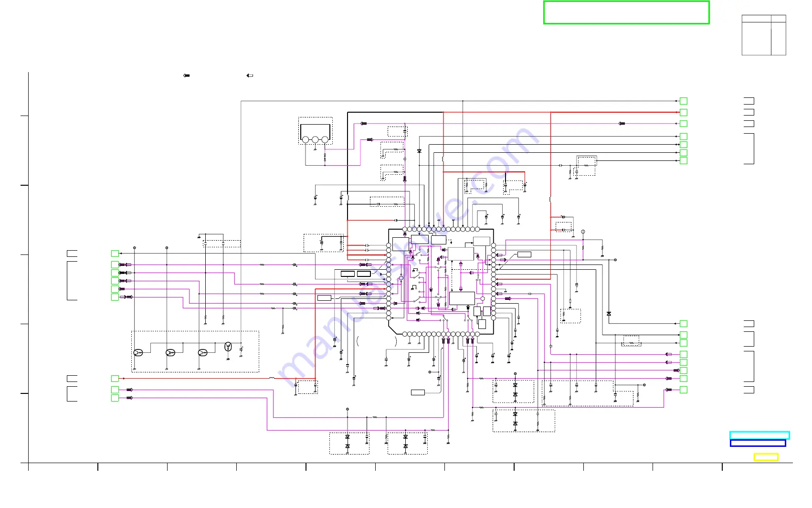The image size is (812, 508).
Task: Click the dashed box with three circular terminals
Action: point(316,131)
